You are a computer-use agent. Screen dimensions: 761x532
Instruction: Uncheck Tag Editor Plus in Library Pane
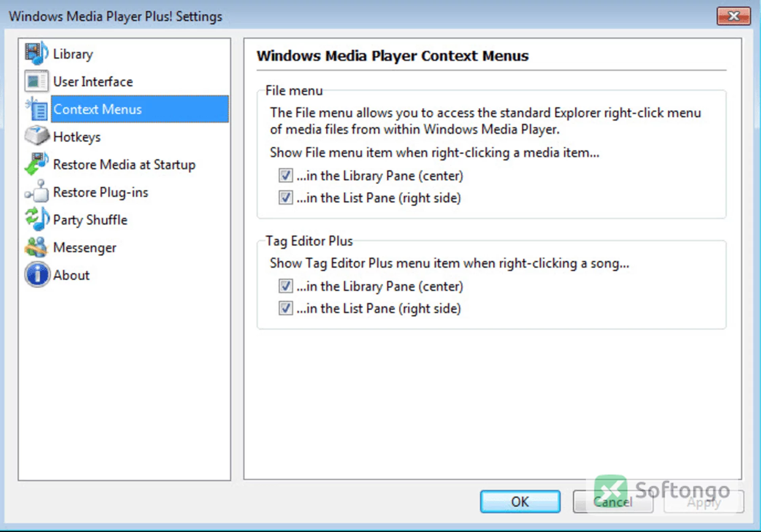[x=285, y=286]
